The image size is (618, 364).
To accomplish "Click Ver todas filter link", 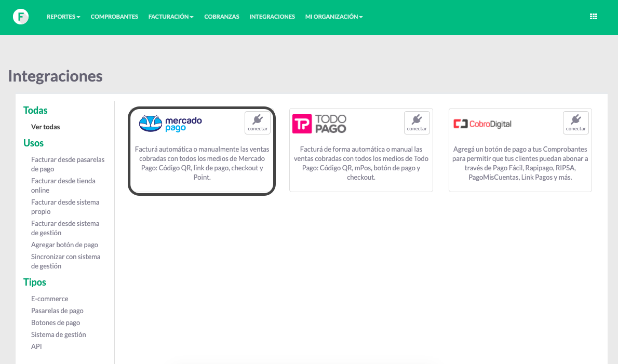I will tap(46, 127).
